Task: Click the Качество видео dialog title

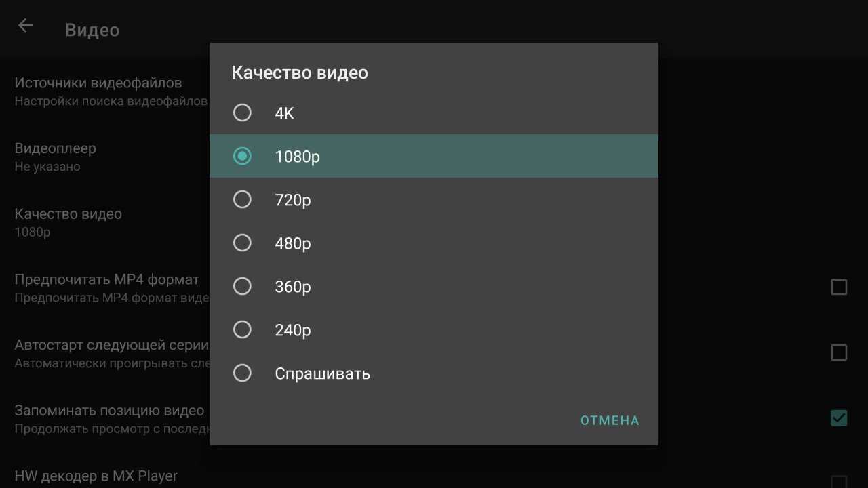Action: (300, 73)
